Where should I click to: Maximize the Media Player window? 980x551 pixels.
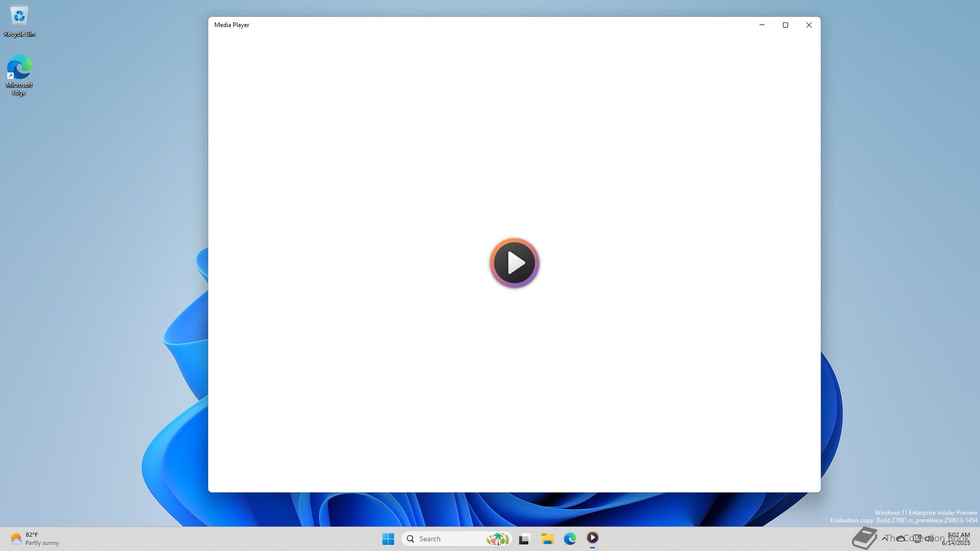coord(786,25)
